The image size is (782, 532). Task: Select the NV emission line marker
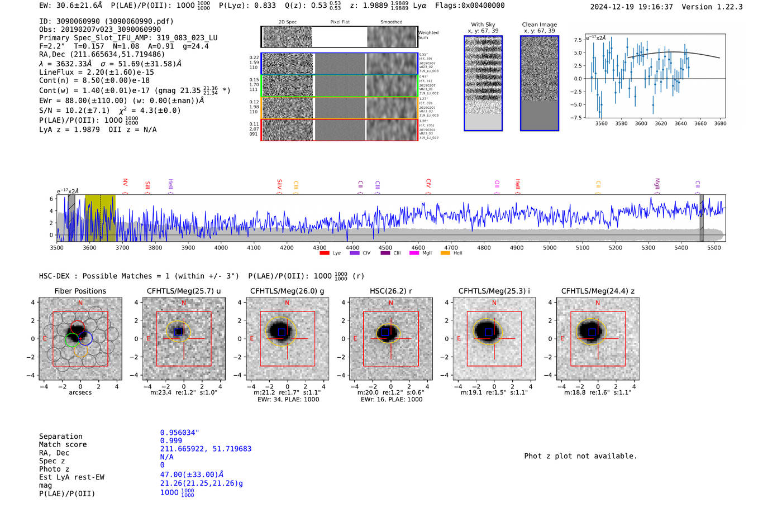pos(125,186)
